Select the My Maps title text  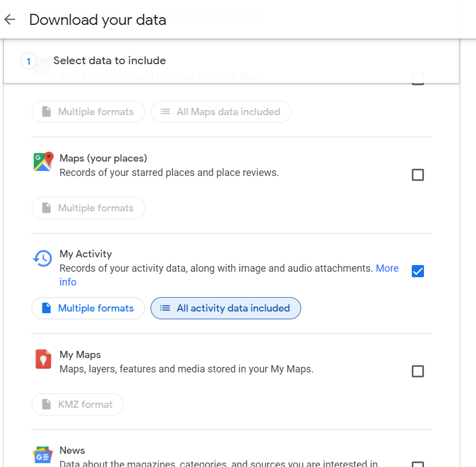80,355
